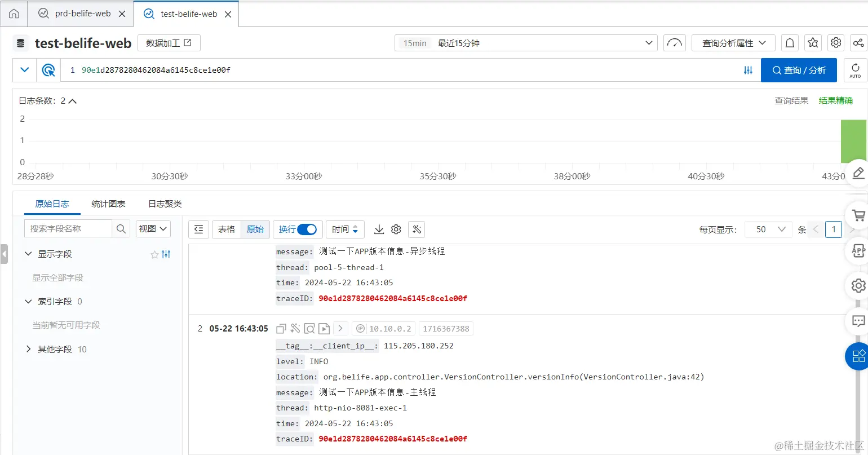This screenshot has height=455, width=868.
Task: Click the star icon beside 显示字段
Action: coord(154,254)
